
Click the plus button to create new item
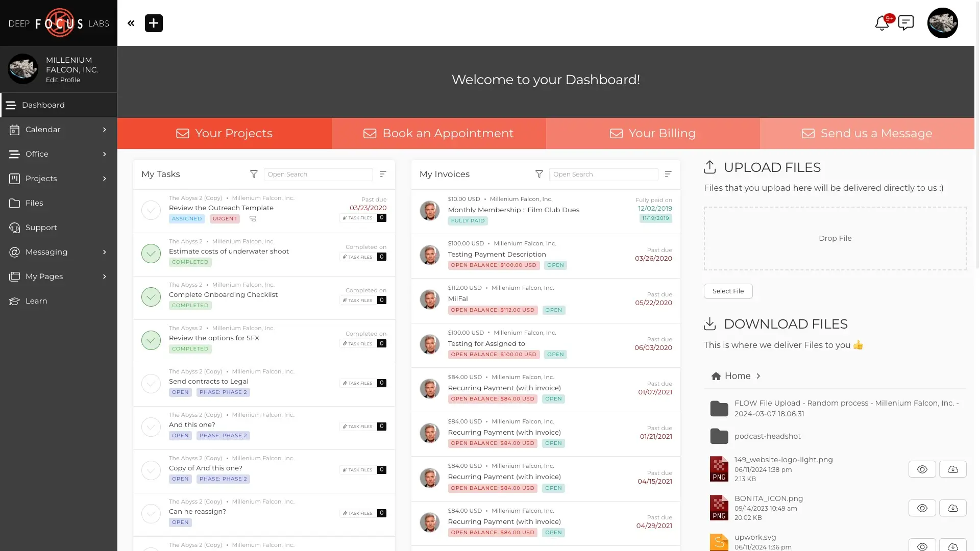click(x=154, y=23)
